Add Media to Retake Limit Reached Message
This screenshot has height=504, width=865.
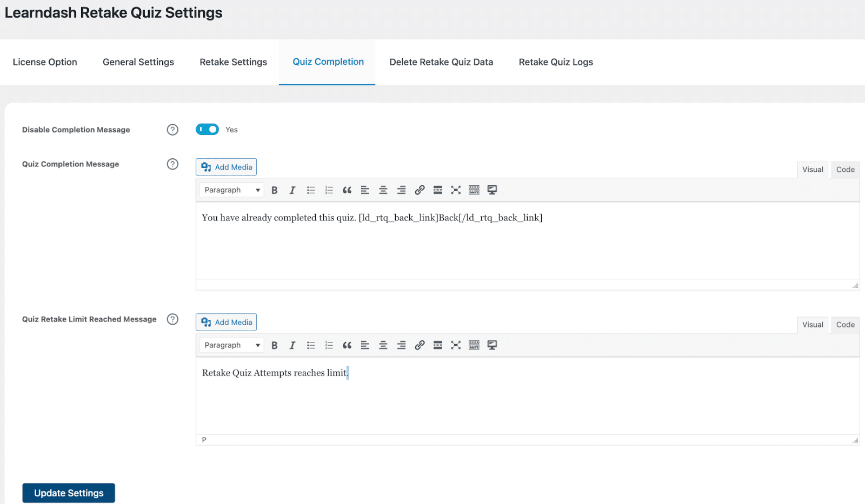click(226, 322)
